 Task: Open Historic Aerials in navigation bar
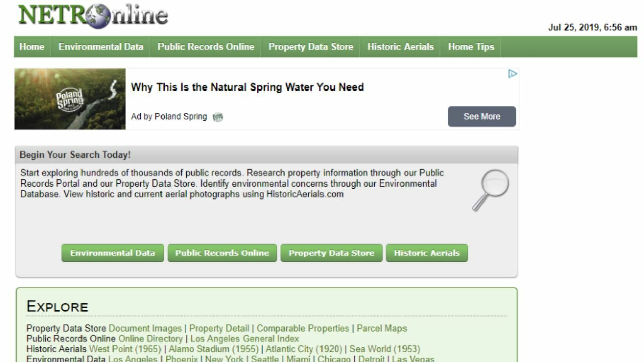(x=400, y=47)
